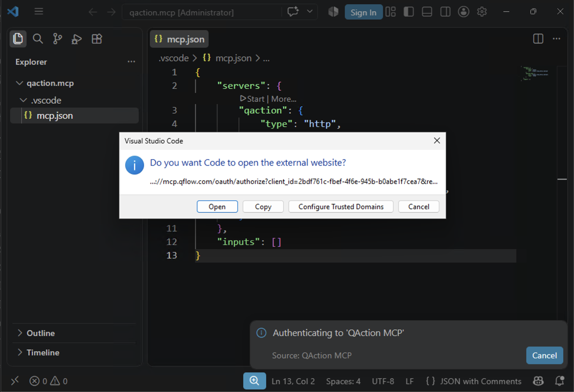The height and width of the screenshot is (392, 574).
Task: Select mcp.json in the Explorer tree
Action: click(74, 115)
